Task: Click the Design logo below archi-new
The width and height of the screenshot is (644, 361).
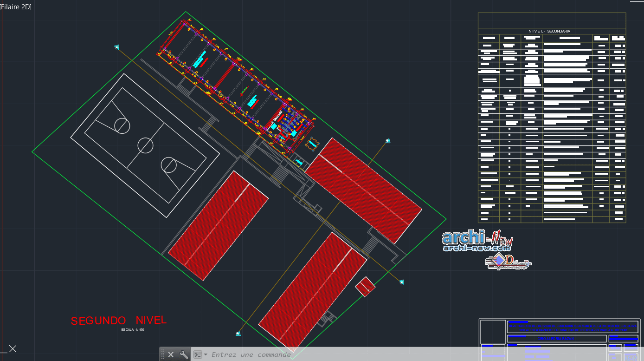Action: 509,262
